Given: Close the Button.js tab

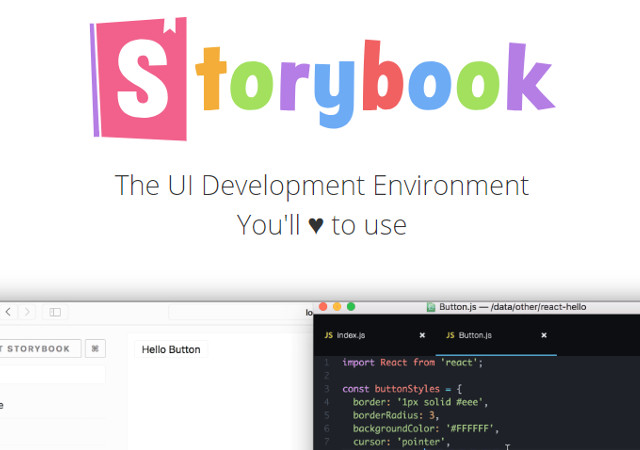Looking at the screenshot, I should tap(544, 335).
